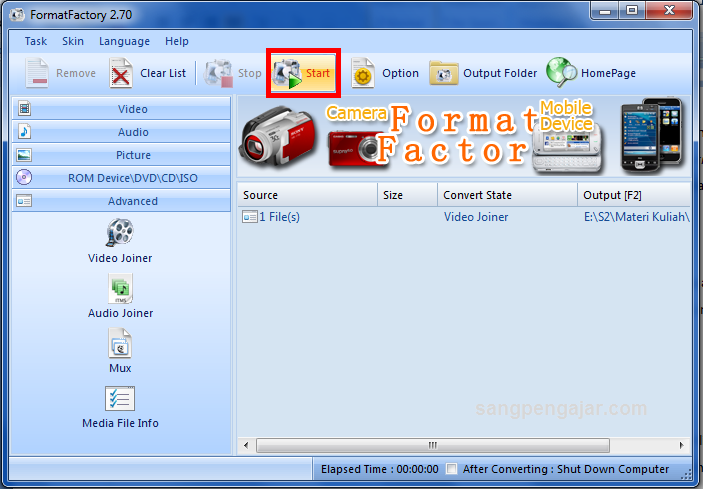Expand the Picture category panel
This screenshot has width=703, height=489.
pos(121,155)
